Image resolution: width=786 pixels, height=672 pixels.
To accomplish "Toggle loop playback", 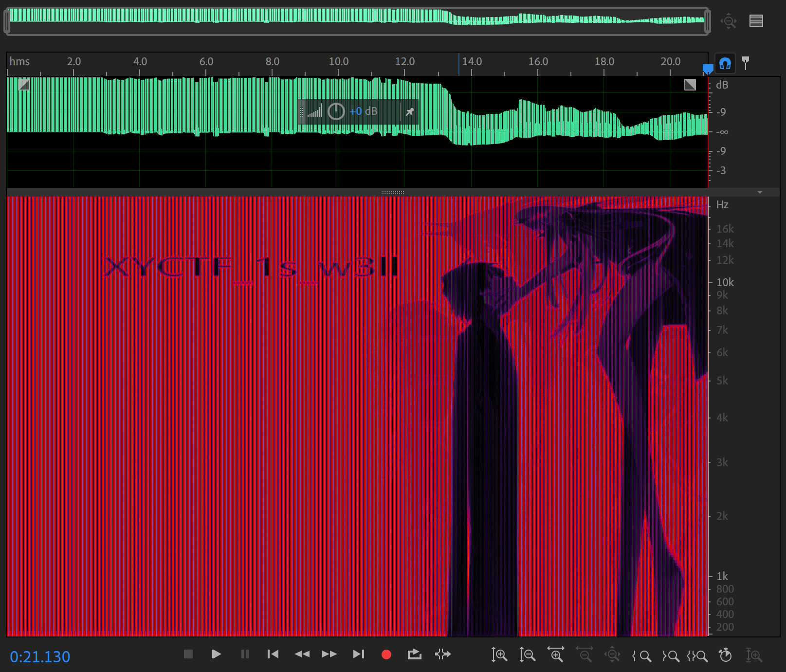I will coord(415,654).
